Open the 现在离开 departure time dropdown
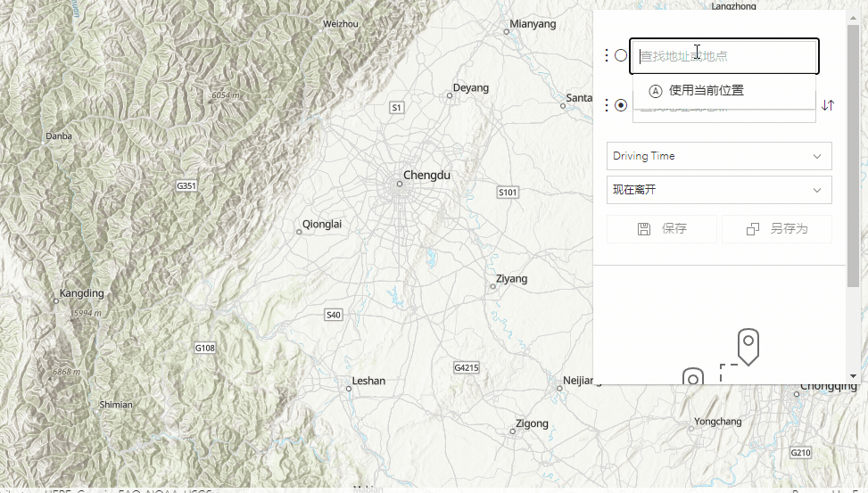 [719, 190]
